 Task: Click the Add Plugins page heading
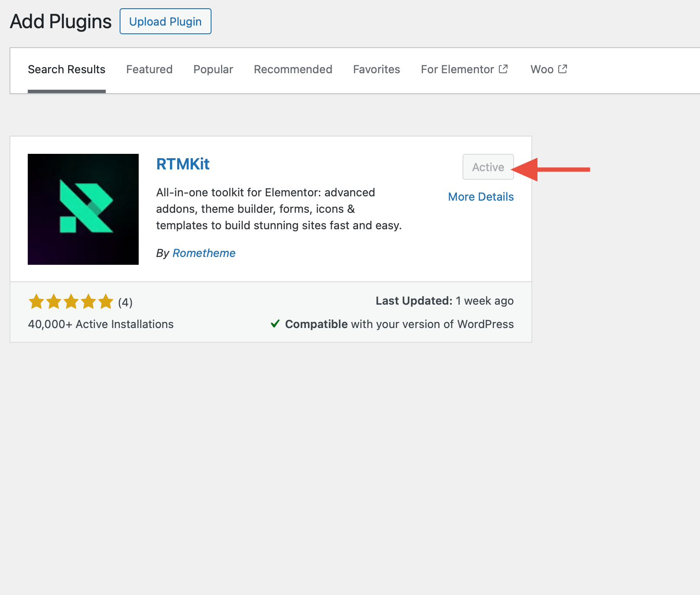(61, 21)
